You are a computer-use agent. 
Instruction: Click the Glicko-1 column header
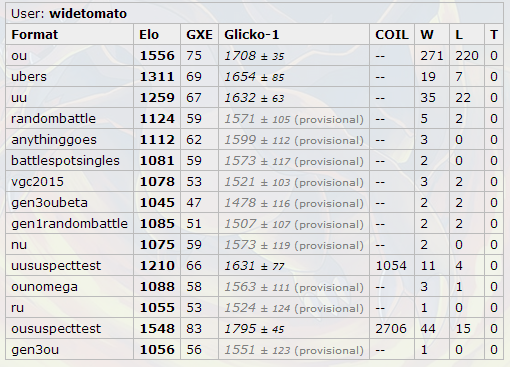[x=252, y=35]
